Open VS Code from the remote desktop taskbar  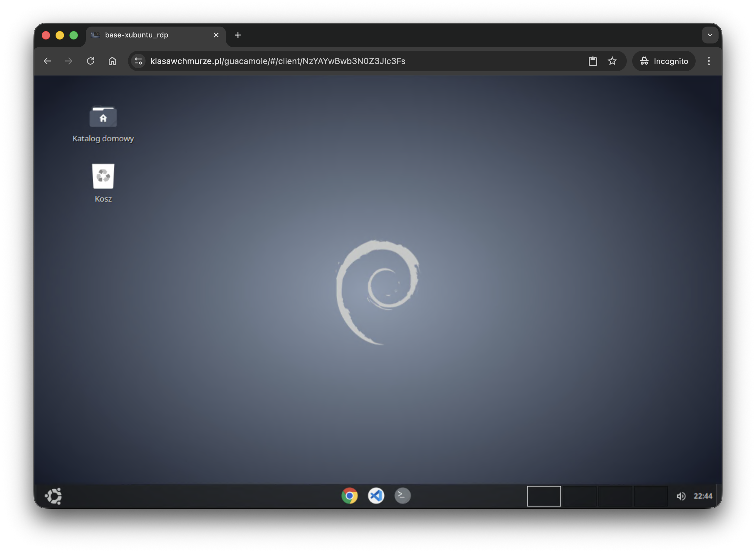pyautogui.click(x=376, y=496)
